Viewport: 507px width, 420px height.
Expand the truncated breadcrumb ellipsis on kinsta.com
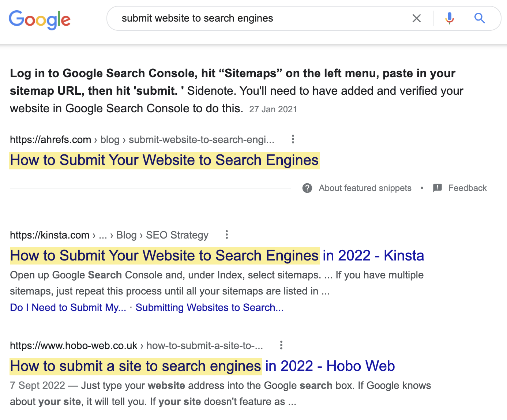click(103, 235)
